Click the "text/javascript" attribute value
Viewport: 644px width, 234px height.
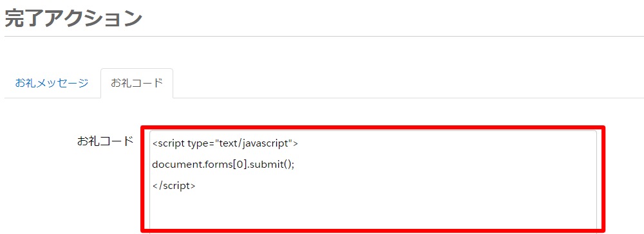click(245, 143)
